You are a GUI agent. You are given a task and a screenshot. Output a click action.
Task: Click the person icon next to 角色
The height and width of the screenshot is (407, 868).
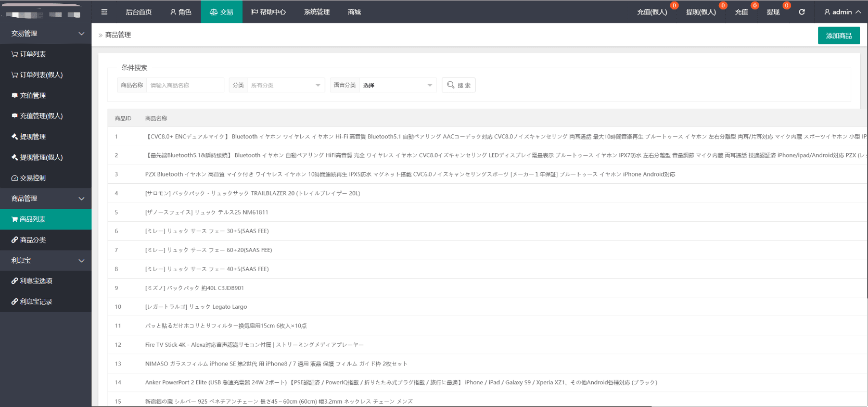[x=172, y=12]
